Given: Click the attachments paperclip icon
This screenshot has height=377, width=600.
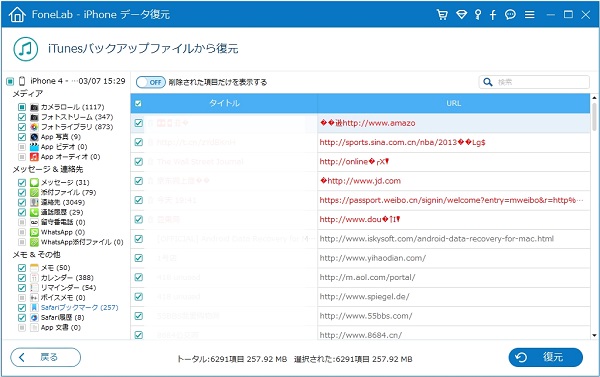Looking at the screenshot, I should pyautogui.click(x=34, y=193).
